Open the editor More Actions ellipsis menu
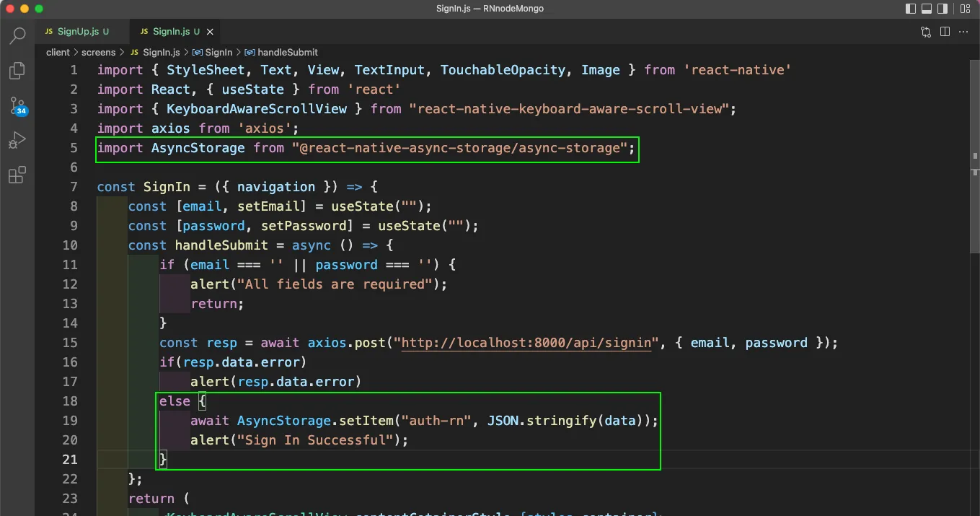The image size is (980, 516). 963,32
